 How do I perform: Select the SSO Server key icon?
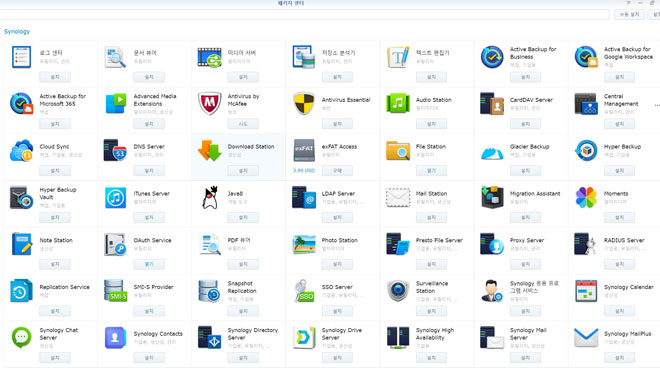[x=303, y=291]
